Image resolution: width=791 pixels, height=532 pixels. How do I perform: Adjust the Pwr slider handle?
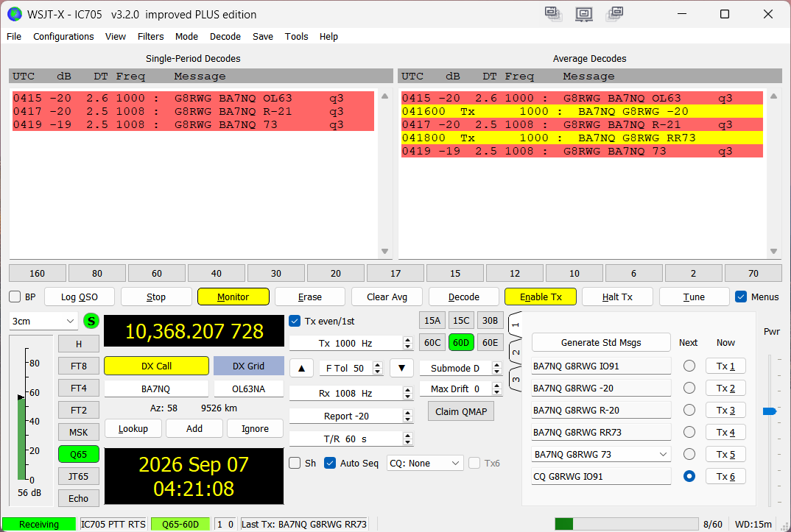pyautogui.click(x=770, y=411)
